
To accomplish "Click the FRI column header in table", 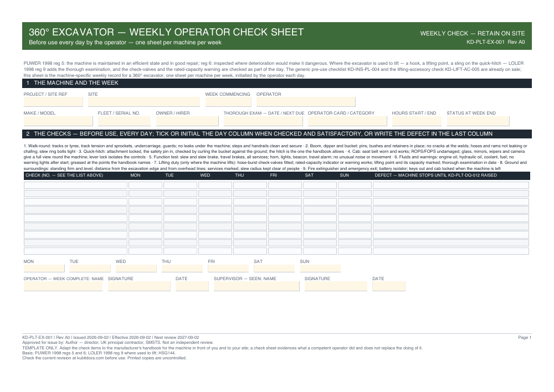I will click(x=274, y=175).
